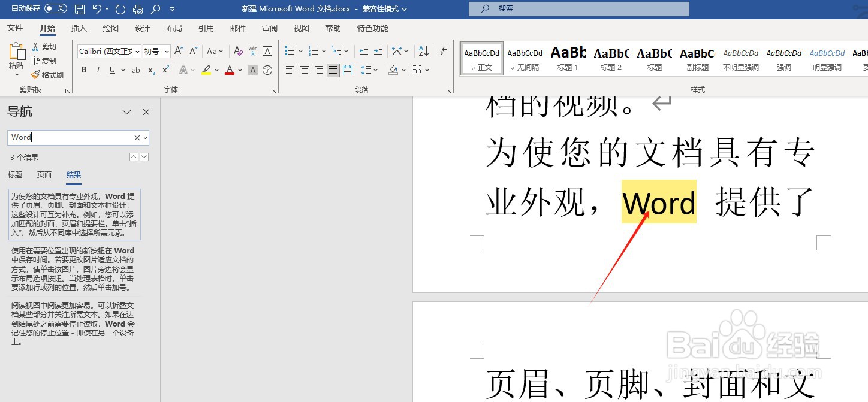Apply paragraph shading fill bucket
This screenshot has height=402, width=868.
click(x=393, y=71)
